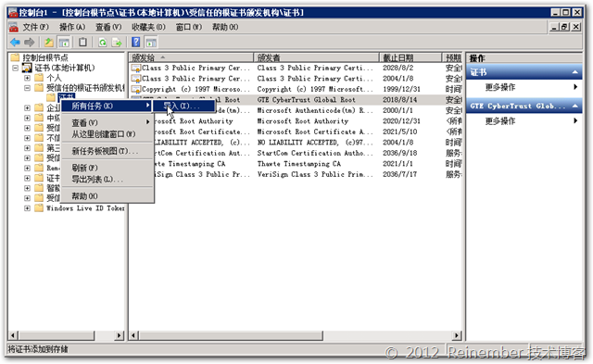Choose 刷新(F) in the context menu
The image size is (593, 364).
[107, 168]
